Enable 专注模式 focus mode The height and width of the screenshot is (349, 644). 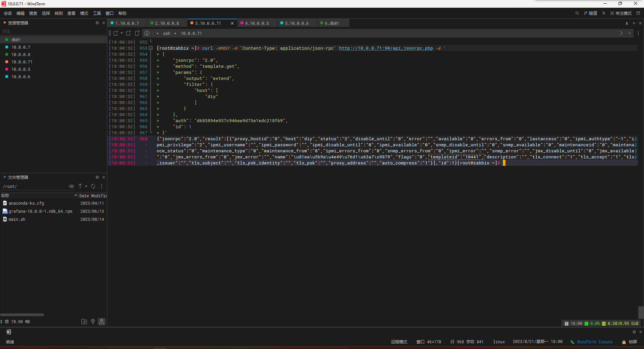pos(621,13)
